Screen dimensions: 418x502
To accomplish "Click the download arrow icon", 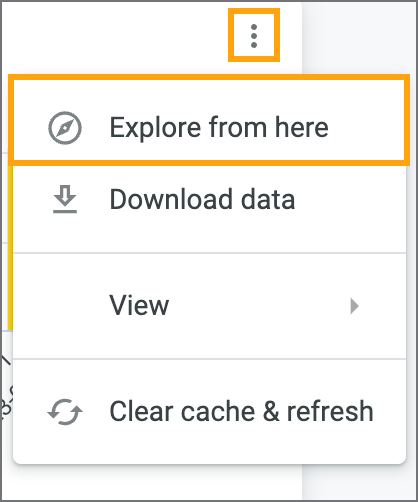I will (x=65, y=199).
